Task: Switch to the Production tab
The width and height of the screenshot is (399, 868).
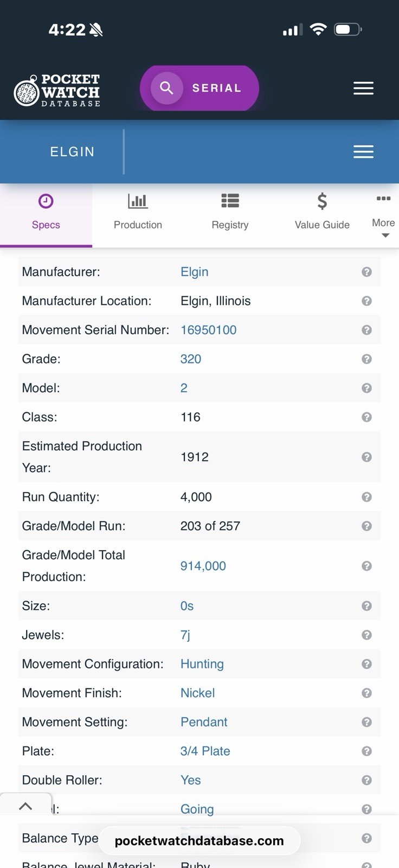Action: [x=138, y=215]
